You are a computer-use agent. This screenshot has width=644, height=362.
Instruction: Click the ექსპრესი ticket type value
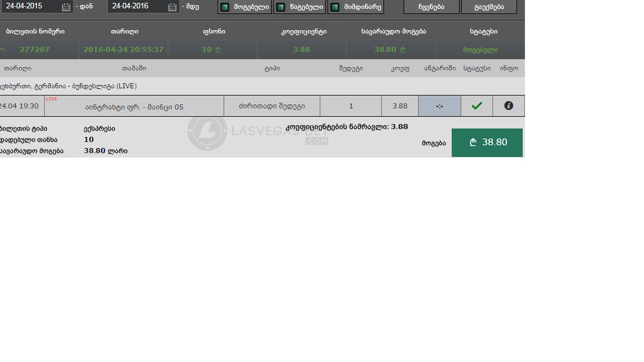[100, 129]
